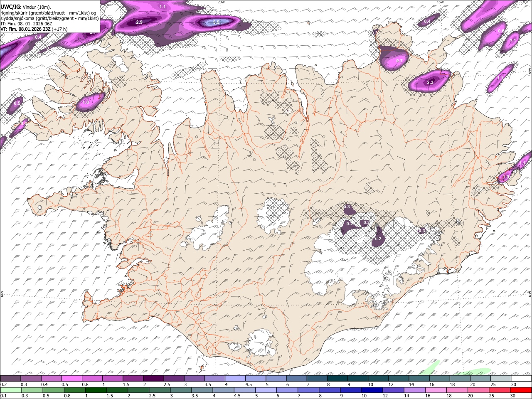Click the 5.5 snowfall maximum label
The height and width of the screenshot is (399, 532).
(216, 22)
